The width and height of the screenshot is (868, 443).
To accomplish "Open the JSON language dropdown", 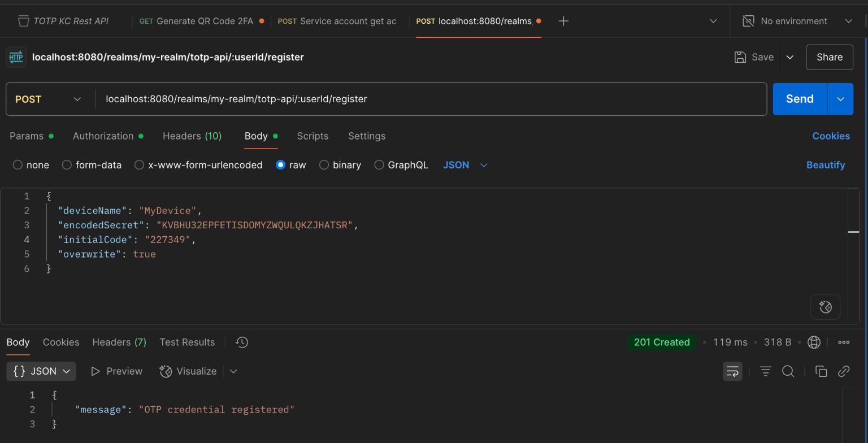I will [x=463, y=164].
